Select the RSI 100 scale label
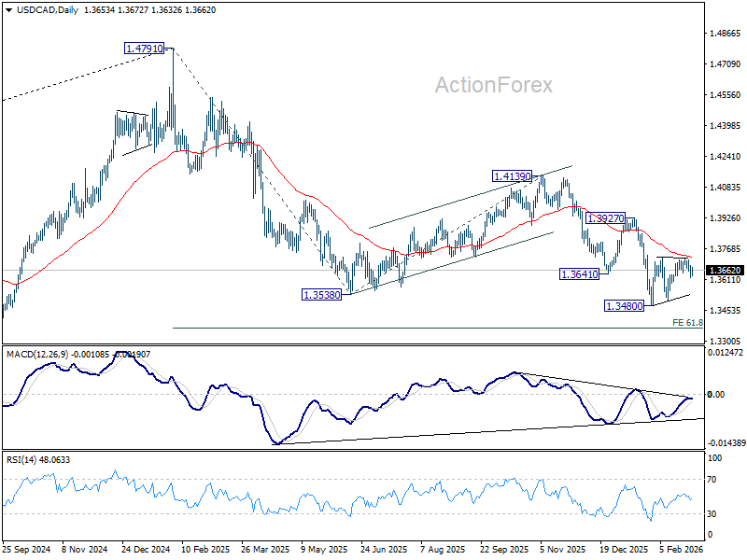Image resolution: width=747 pixels, height=560 pixels. pyautogui.click(x=715, y=458)
